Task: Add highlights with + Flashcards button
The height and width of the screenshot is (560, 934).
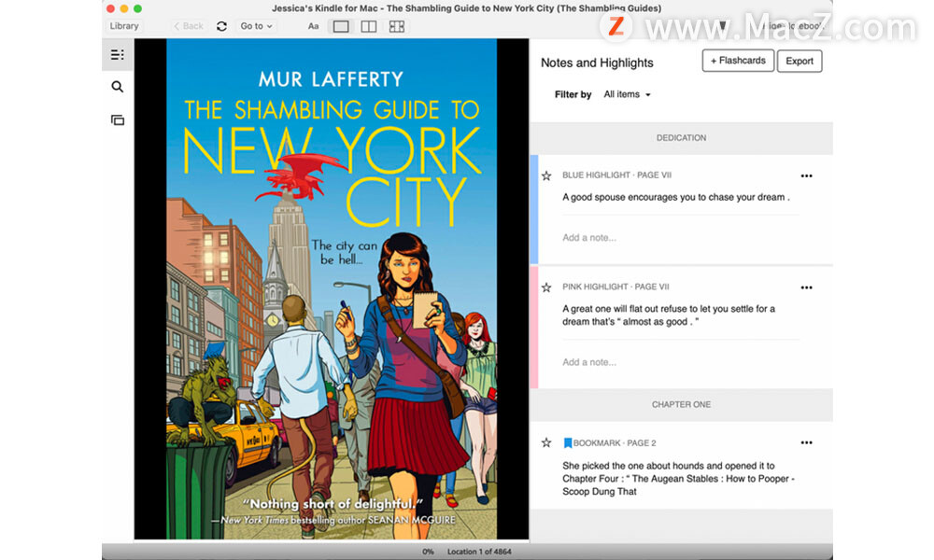Action: coord(738,61)
